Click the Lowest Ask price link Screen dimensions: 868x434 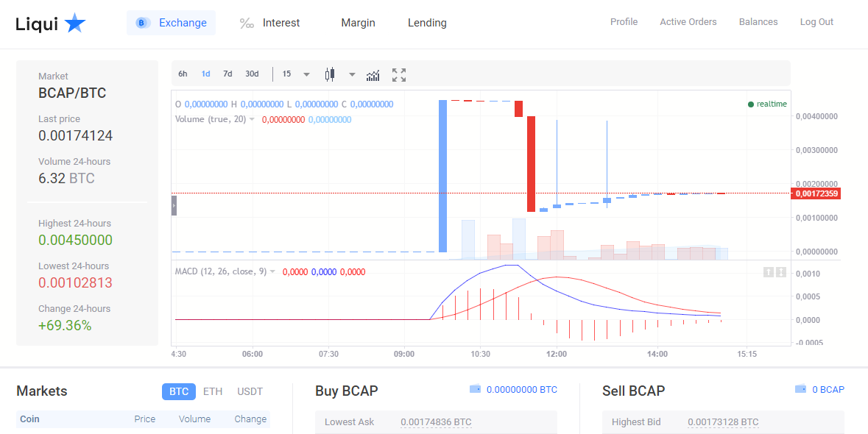(x=436, y=422)
